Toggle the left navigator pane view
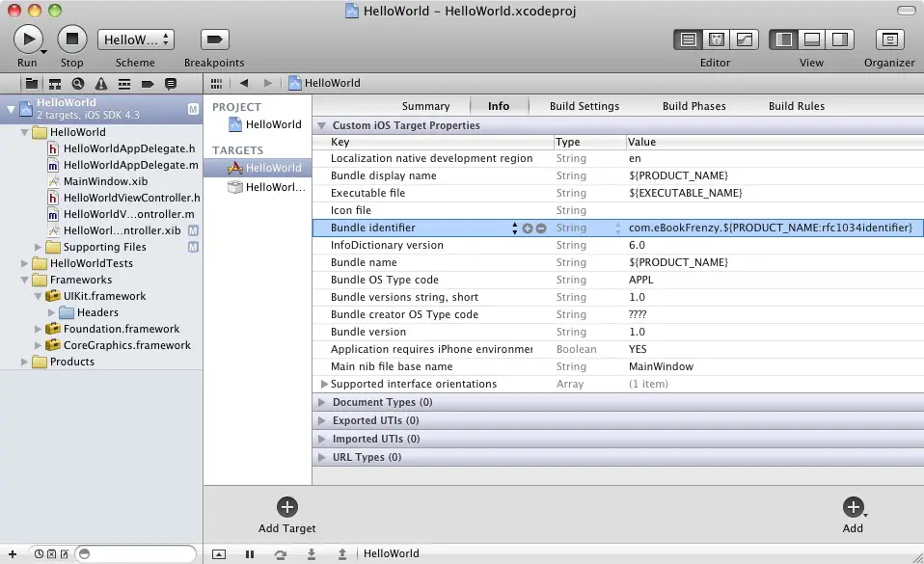924x564 pixels. (783, 40)
